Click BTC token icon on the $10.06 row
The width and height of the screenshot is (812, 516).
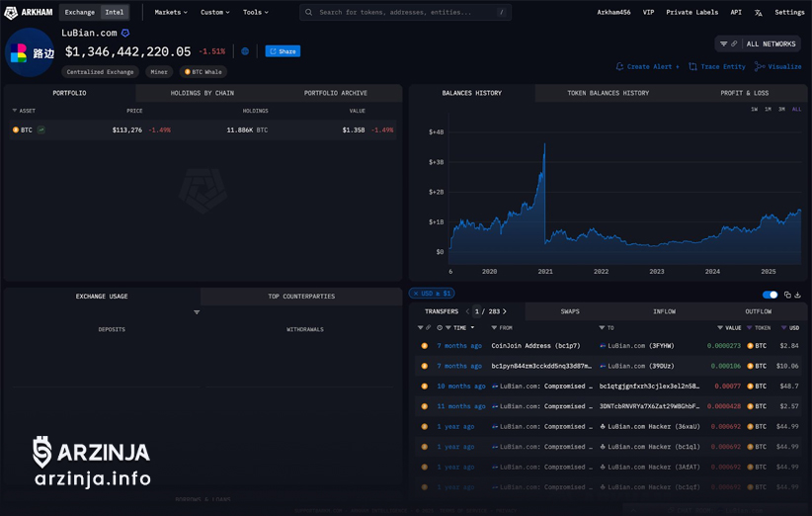[750, 367]
